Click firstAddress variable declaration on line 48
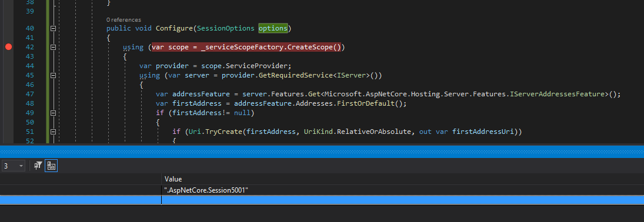 pos(197,103)
